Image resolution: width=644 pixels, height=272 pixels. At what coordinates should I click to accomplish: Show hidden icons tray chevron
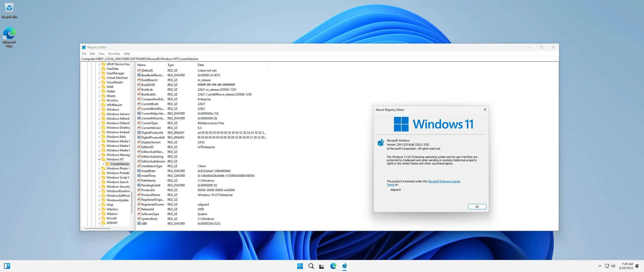(600, 266)
